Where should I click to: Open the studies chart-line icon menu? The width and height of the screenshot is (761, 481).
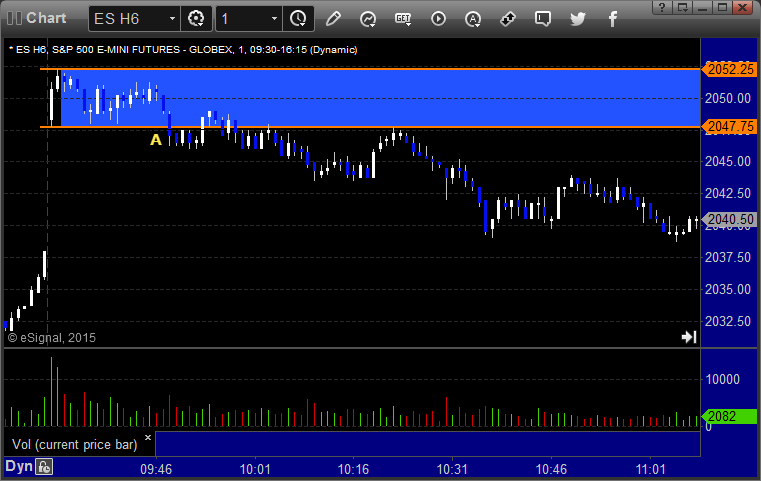click(x=368, y=19)
